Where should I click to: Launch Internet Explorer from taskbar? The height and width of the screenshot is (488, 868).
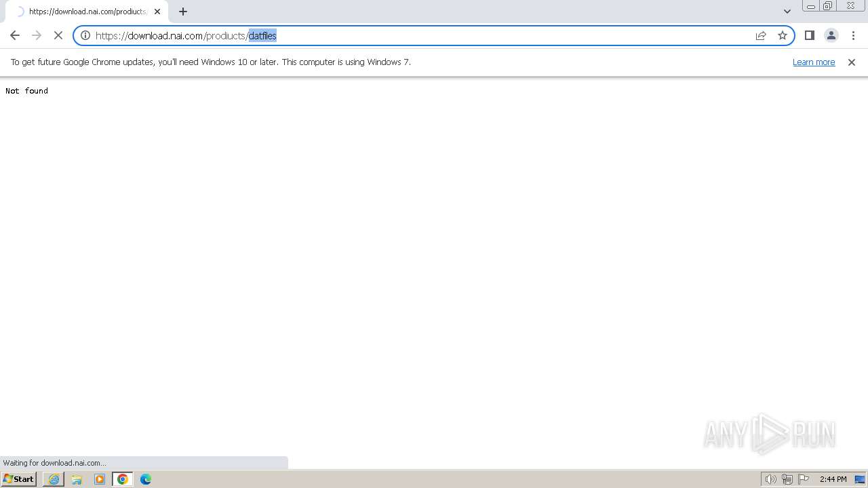tap(54, 479)
